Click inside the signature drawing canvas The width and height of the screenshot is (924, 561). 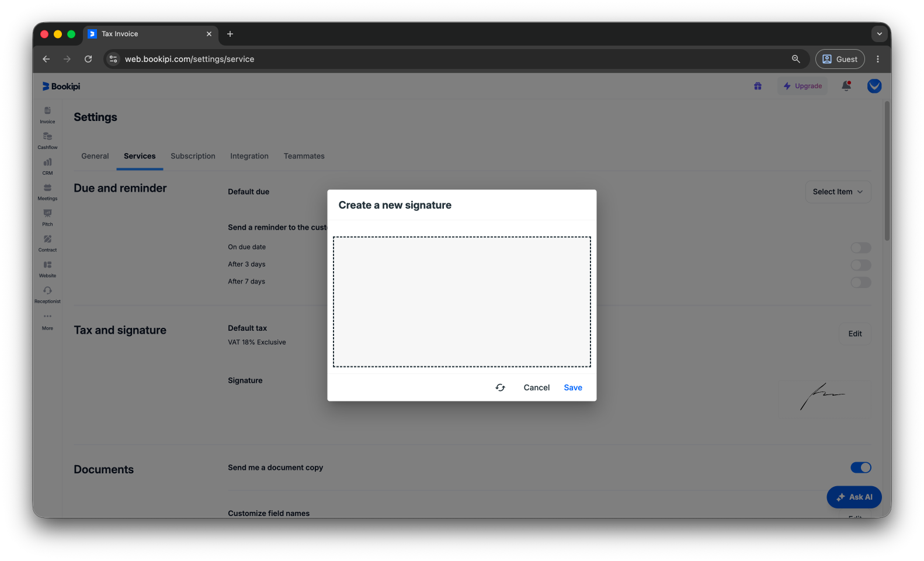point(462,302)
